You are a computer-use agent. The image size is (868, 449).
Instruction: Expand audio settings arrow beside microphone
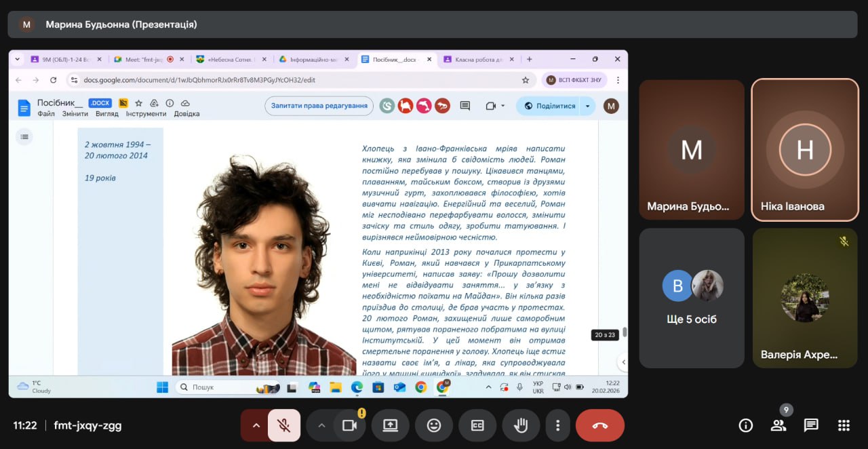tap(256, 425)
